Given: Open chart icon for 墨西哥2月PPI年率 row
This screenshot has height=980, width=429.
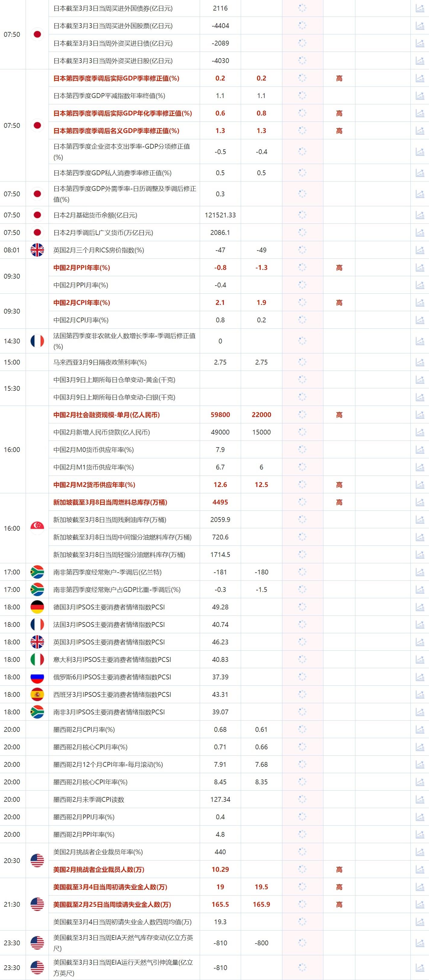Looking at the screenshot, I should click(420, 835).
